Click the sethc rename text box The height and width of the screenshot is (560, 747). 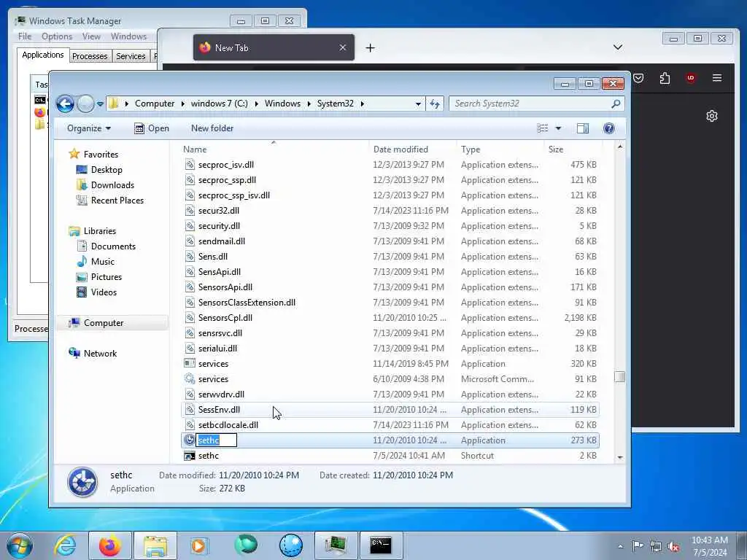coord(216,440)
